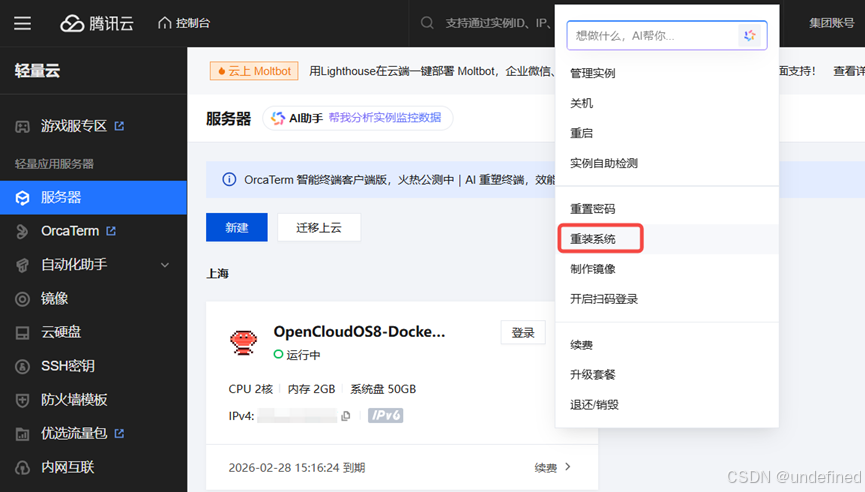Click the 新建 button
Screen dimensions: 865x492
coord(237,227)
